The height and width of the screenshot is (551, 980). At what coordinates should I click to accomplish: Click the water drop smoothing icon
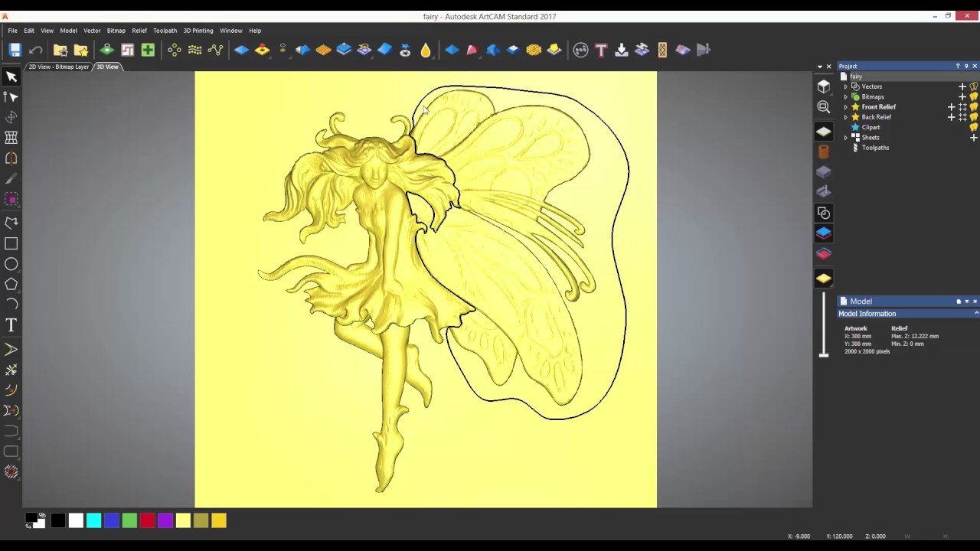426,50
